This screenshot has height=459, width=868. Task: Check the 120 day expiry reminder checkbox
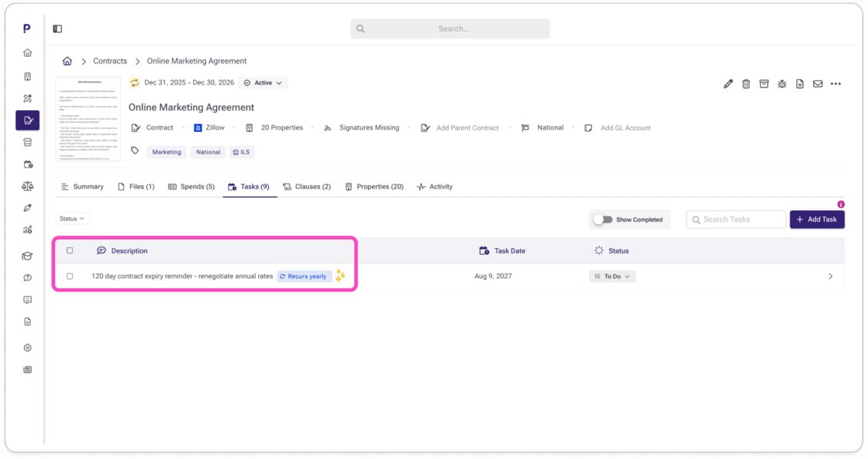[70, 276]
